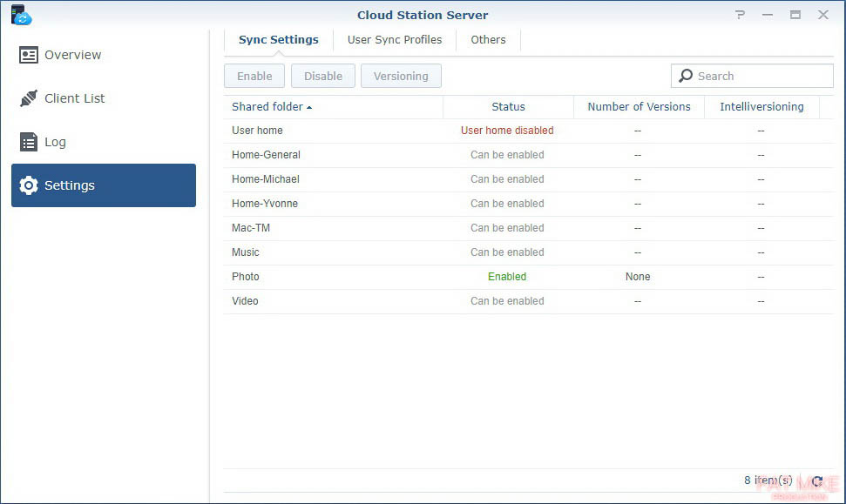Image resolution: width=846 pixels, height=504 pixels.
Task: Toggle the Shared folder sort arrow
Action: coord(309,108)
